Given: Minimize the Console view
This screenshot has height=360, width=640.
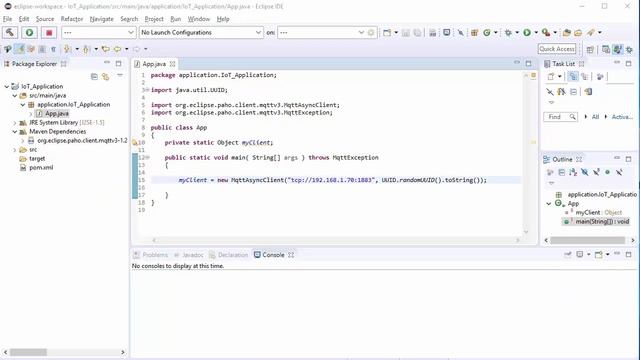Looking at the screenshot, I should [x=617, y=254].
